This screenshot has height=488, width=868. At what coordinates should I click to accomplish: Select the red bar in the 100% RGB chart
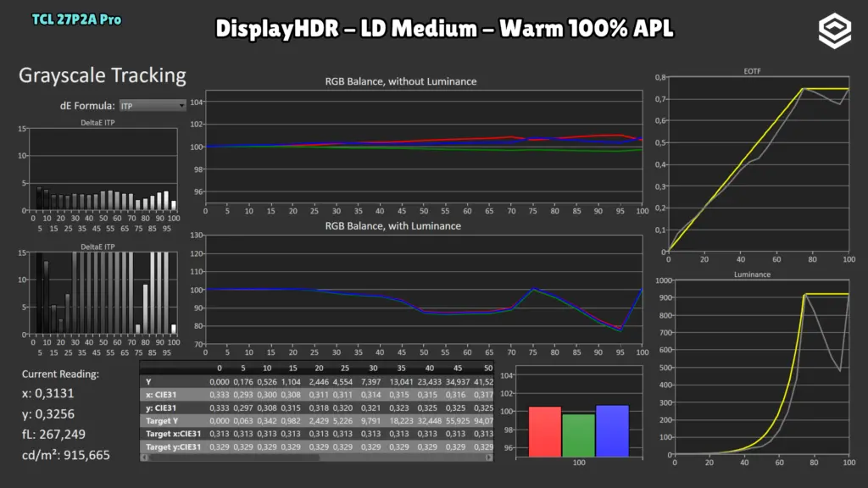(545, 431)
